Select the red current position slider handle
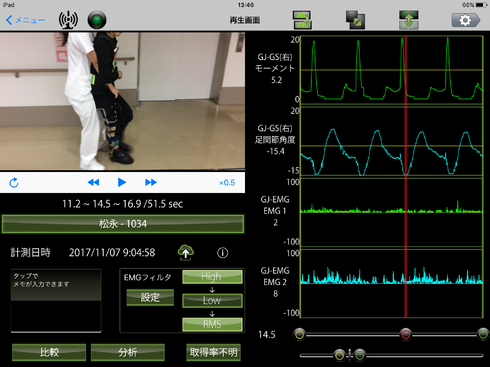The image size is (490, 367). click(x=406, y=334)
